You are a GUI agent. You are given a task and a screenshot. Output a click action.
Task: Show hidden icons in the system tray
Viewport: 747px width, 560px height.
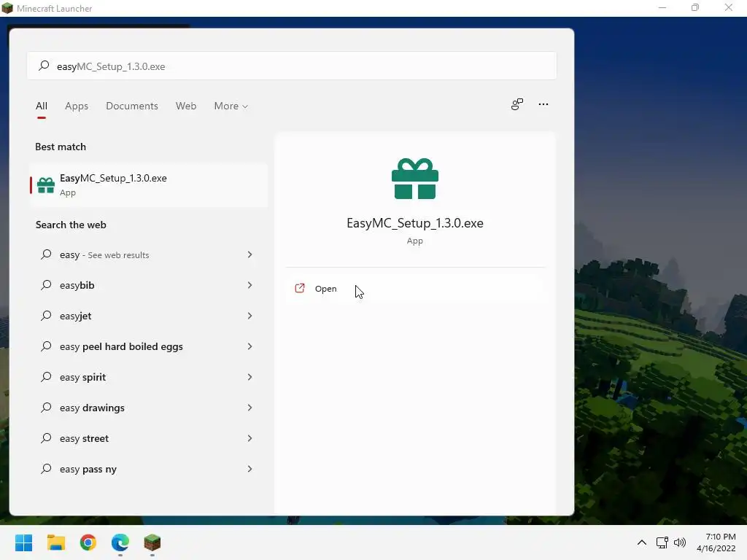tap(642, 542)
